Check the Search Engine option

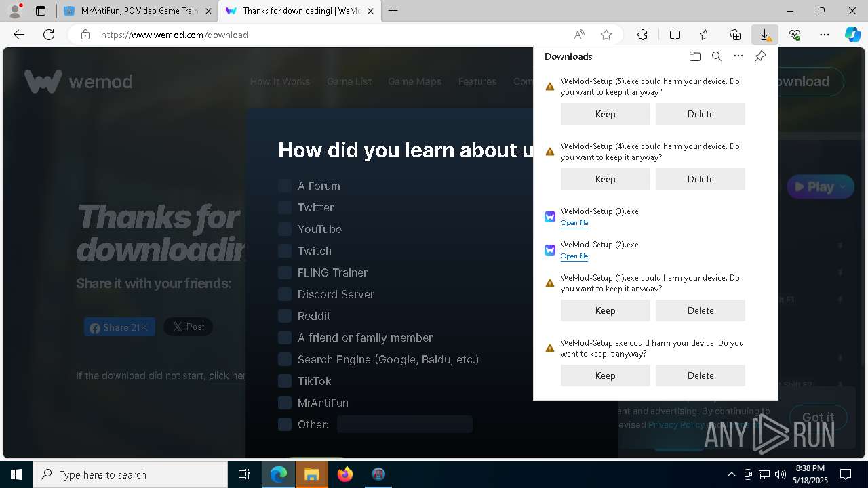(285, 359)
